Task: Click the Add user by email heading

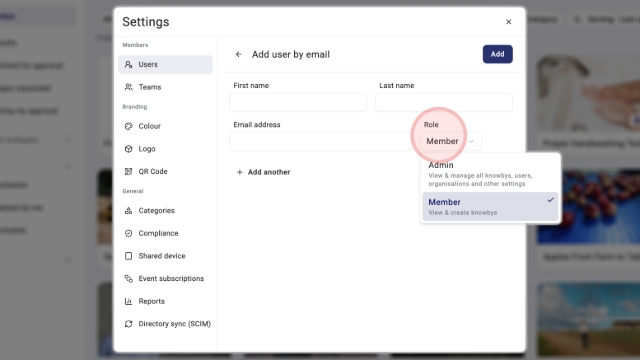Action: pos(291,54)
